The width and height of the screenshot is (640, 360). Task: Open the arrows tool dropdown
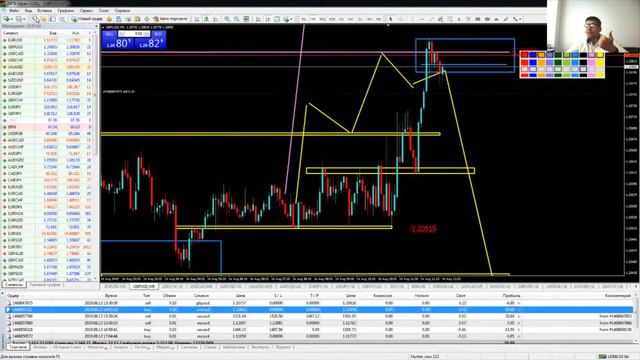click(521, 19)
